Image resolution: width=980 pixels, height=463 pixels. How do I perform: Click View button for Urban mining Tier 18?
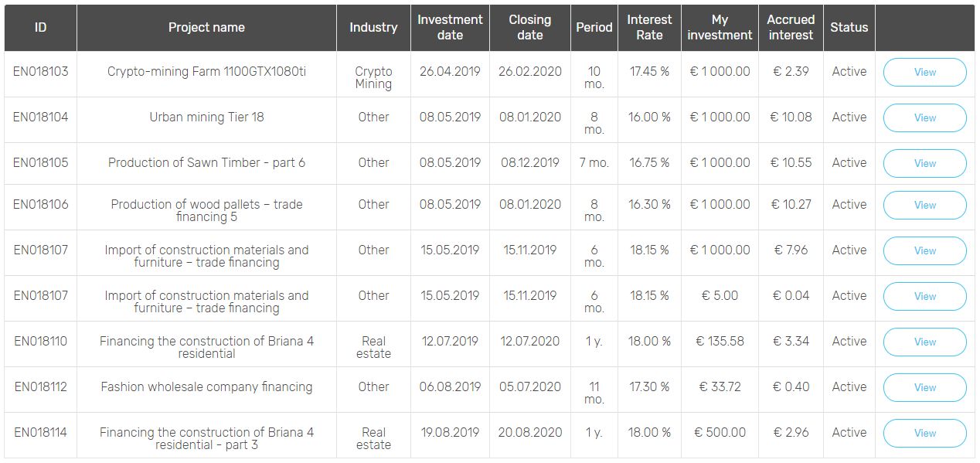[924, 117]
